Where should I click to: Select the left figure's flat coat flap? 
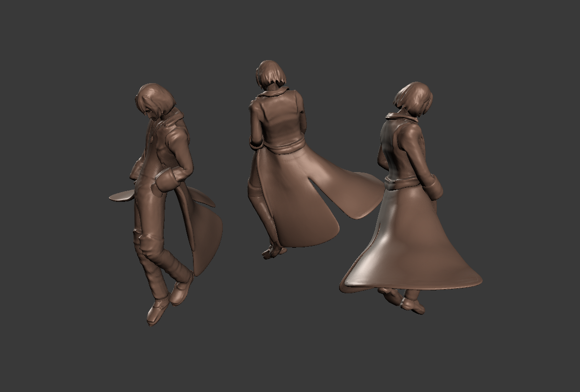click(121, 196)
